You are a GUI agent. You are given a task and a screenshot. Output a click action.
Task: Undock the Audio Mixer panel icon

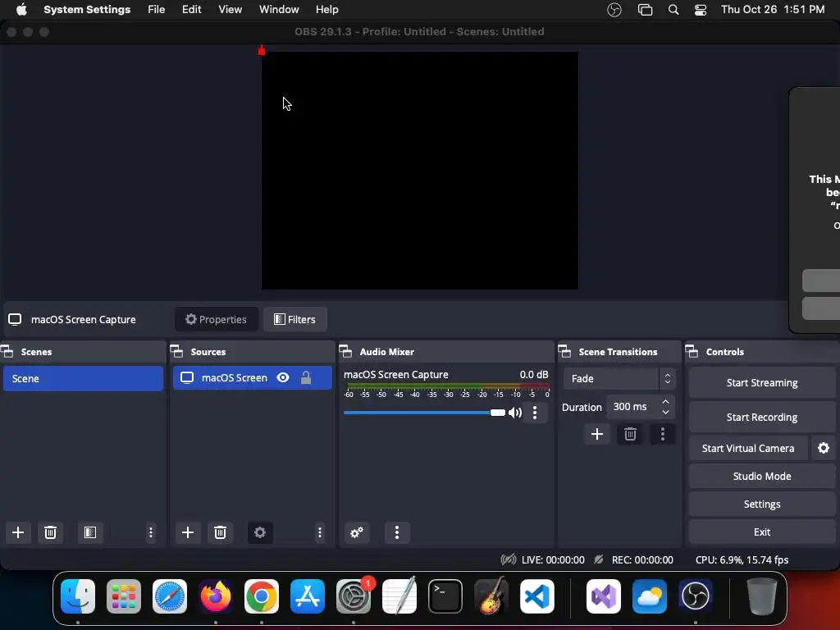pyautogui.click(x=346, y=352)
